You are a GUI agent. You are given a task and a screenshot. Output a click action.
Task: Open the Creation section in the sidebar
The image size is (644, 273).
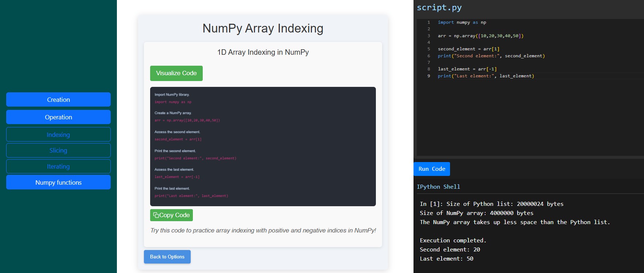coord(58,100)
